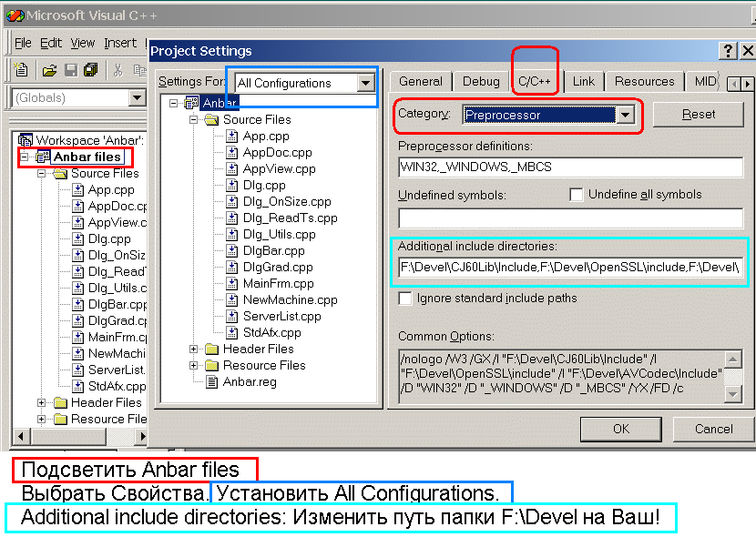Expand Resource Files in workspace pane

tap(42, 419)
